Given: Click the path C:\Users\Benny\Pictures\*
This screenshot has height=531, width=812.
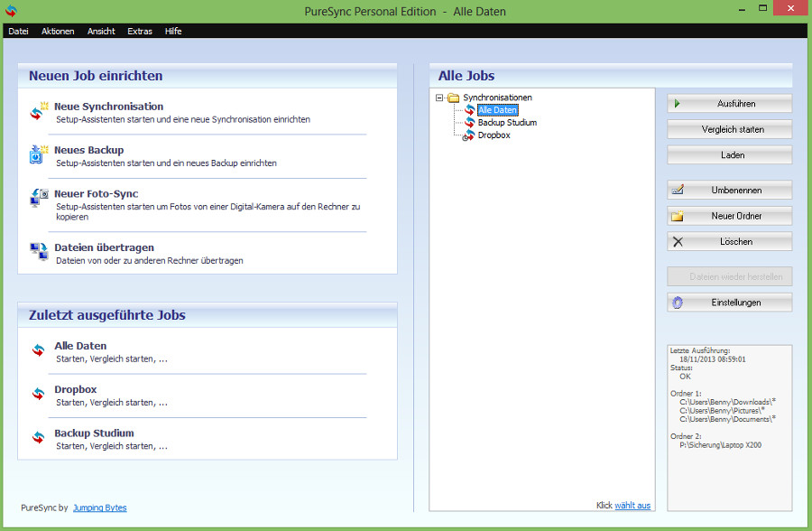Looking at the screenshot, I should 722,410.
